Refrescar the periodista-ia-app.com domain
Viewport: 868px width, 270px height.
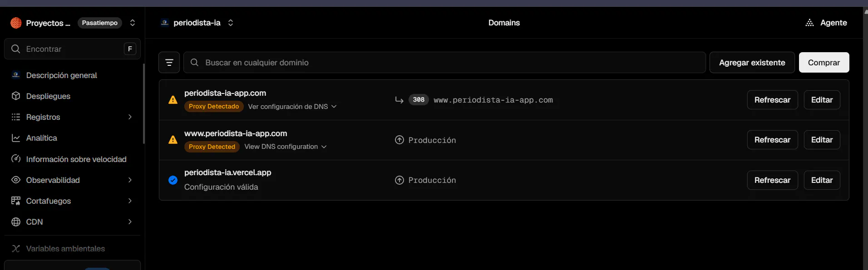[x=772, y=100]
